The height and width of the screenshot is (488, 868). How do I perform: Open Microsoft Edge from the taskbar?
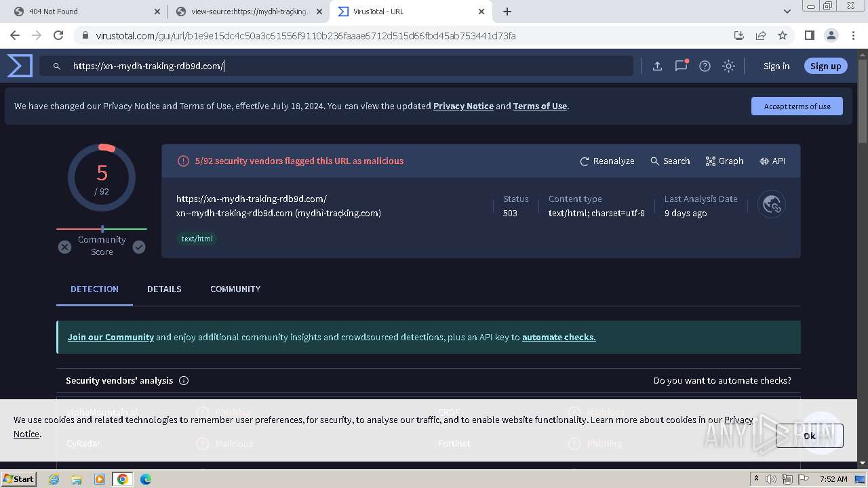(146, 479)
